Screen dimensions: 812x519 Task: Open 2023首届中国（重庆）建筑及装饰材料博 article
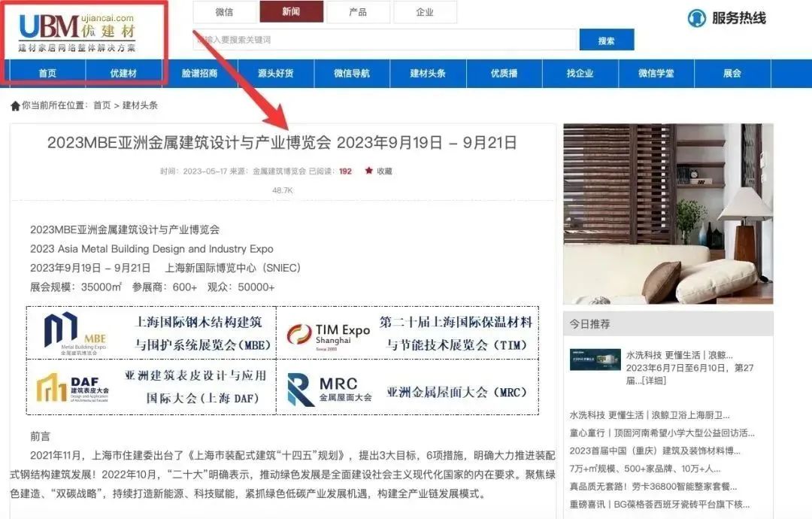click(655, 451)
